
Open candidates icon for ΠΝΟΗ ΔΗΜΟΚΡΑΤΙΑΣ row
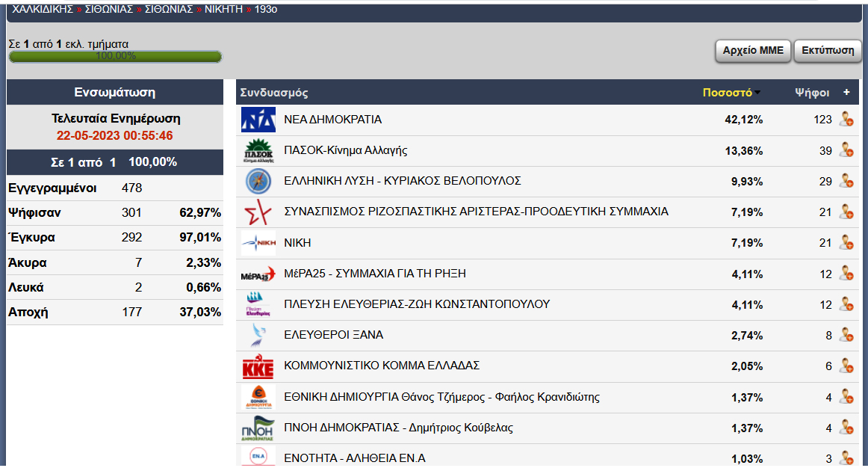click(x=846, y=428)
